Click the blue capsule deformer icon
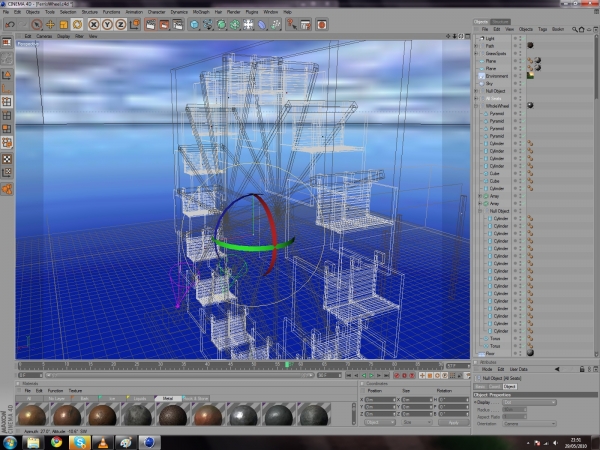This screenshot has height=450, width=600. [x=262, y=25]
